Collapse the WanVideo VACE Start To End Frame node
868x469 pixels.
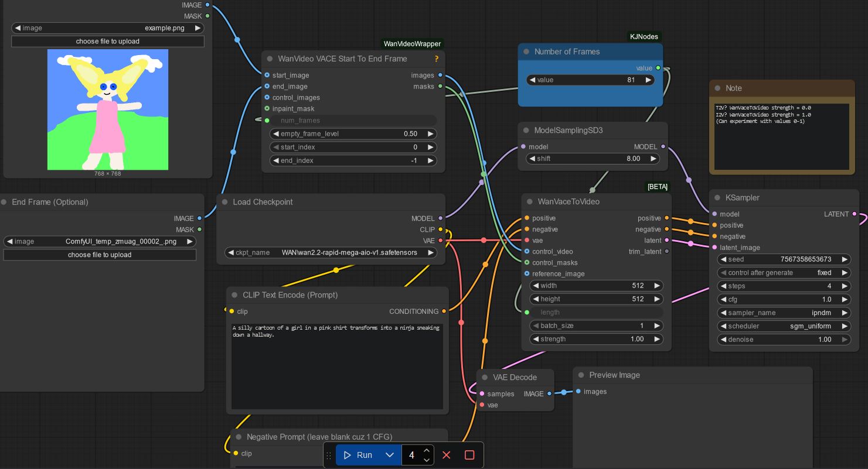270,59
